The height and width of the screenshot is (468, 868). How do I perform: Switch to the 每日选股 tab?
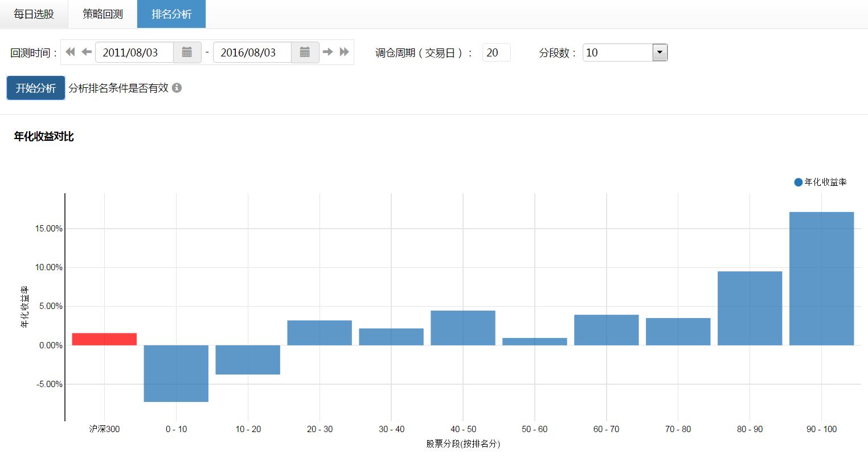pos(34,14)
